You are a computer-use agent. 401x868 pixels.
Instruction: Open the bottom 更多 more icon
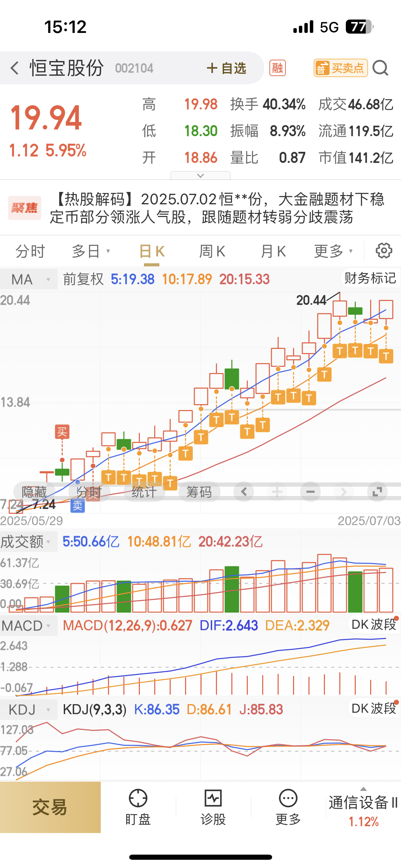coord(288,807)
